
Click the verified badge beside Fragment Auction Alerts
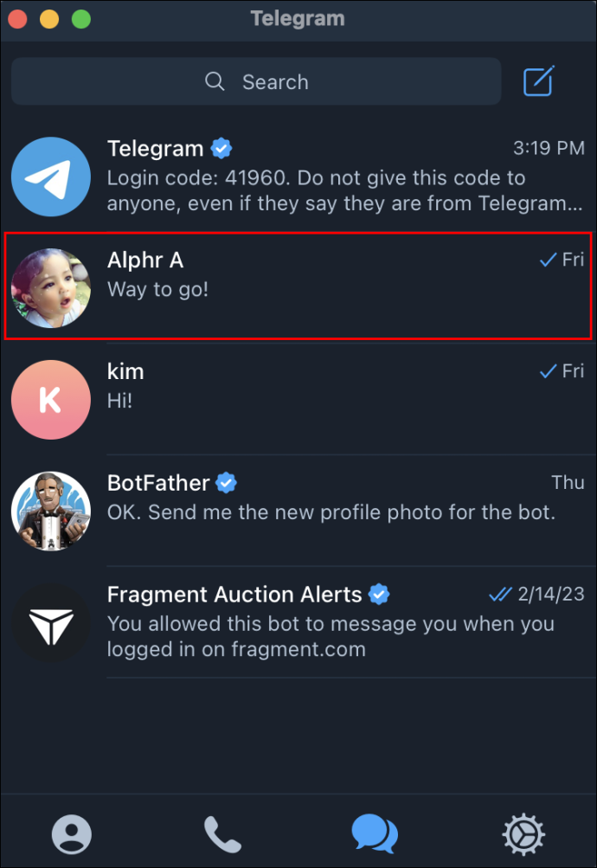379,595
